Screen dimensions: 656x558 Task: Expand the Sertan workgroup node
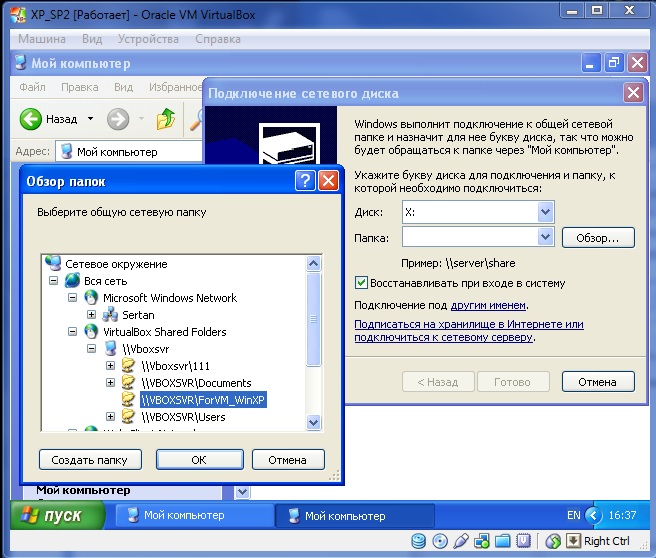91,315
